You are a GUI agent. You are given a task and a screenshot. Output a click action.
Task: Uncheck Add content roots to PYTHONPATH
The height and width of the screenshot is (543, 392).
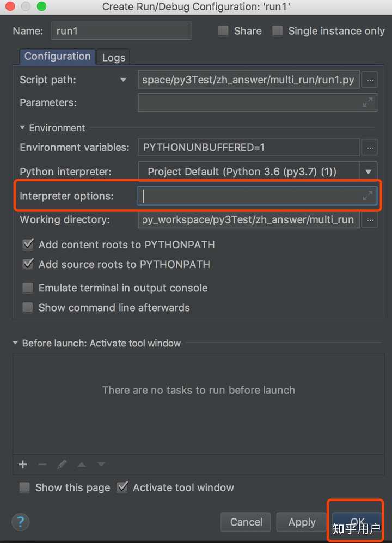pyautogui.click(x=28, y=245)
